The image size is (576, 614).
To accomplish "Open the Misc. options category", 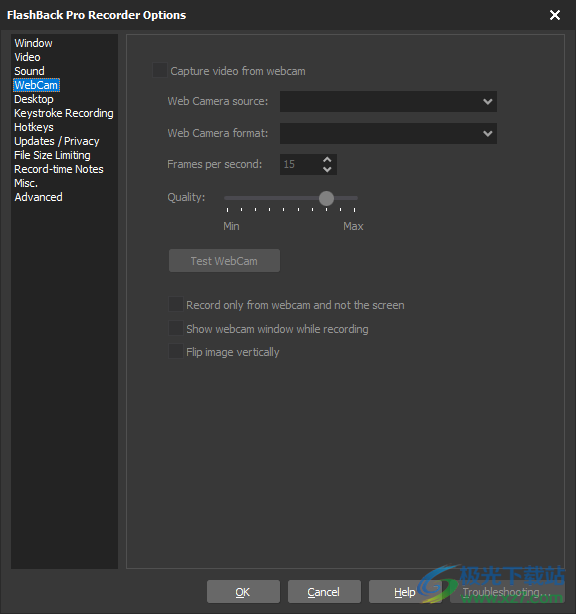I will pos(26,183).
